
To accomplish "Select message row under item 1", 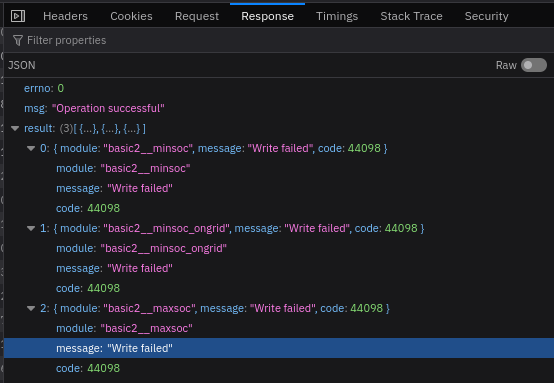I will (x=279, y=268).
